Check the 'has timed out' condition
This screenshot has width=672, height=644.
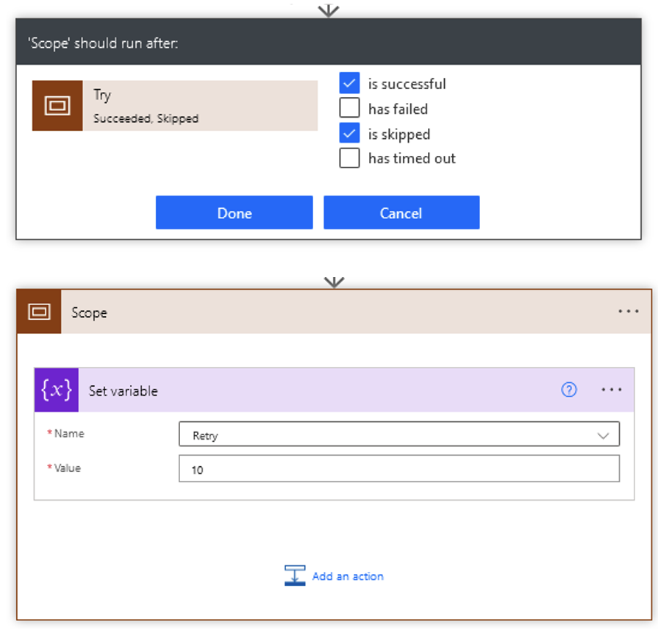tap(349, 158)
